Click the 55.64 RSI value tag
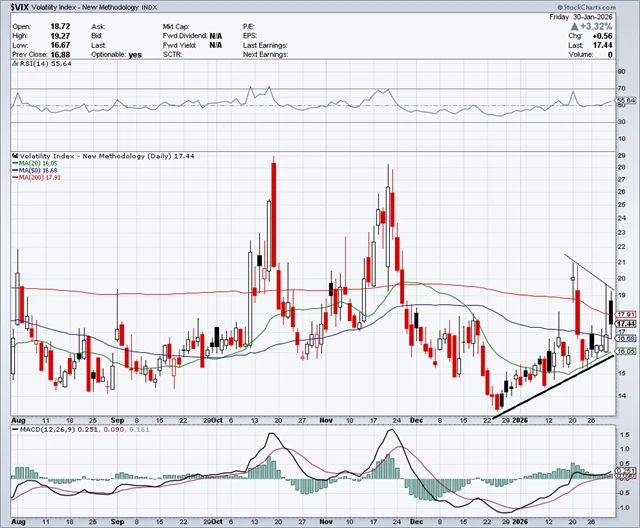The image size is (640, 528). (x=627, y=100)
